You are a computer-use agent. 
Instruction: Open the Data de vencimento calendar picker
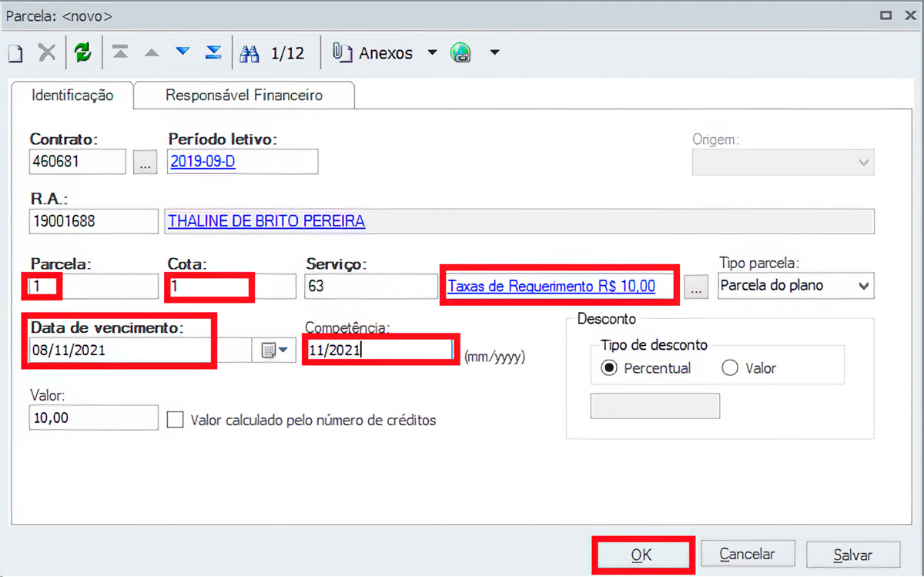pyautogui.click(x=274, y=351)
